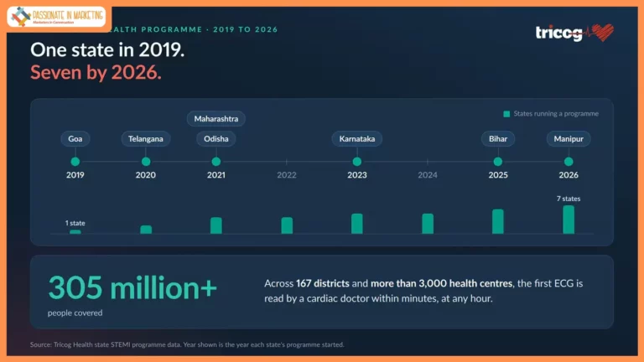This screenshot has height=362, width=644.
Task: Select the Odisha state label
Action: pos(216,139)
